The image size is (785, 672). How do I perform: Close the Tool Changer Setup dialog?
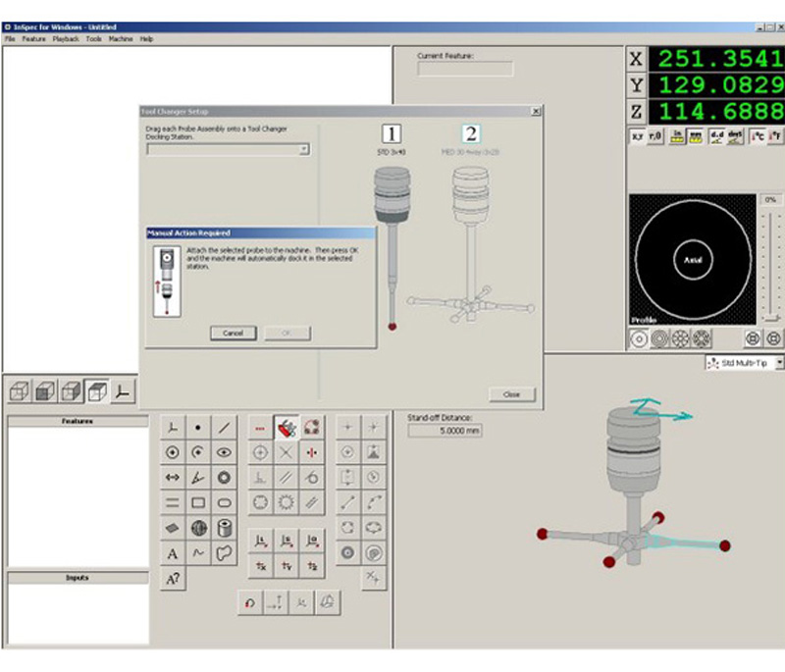(536, 111)
